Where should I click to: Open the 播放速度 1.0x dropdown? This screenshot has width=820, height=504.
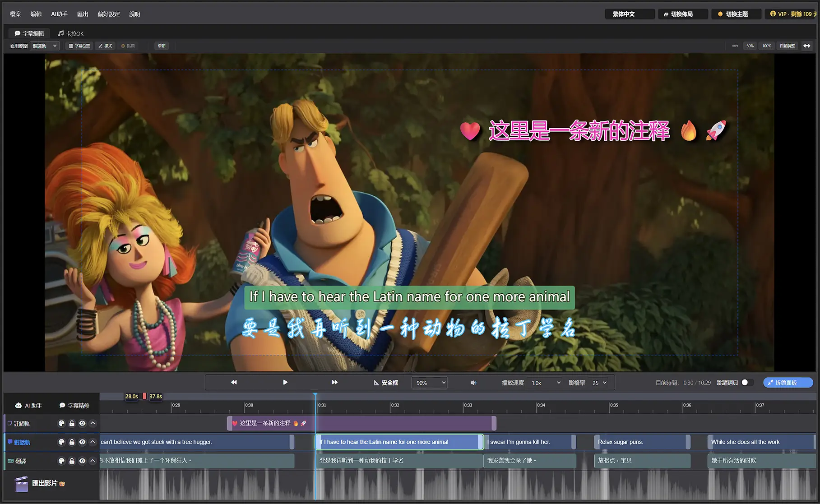click(x=546, y=383)
